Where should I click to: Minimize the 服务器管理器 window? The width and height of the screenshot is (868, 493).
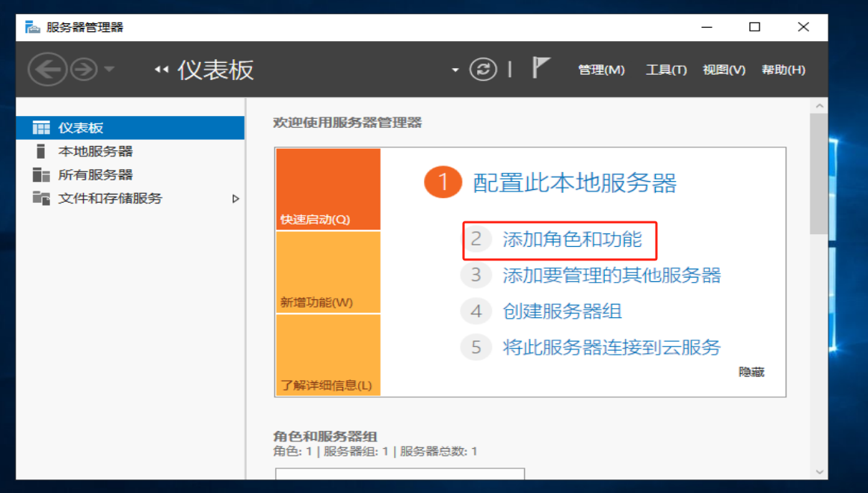pyautogui.click(x=707, y=27)
